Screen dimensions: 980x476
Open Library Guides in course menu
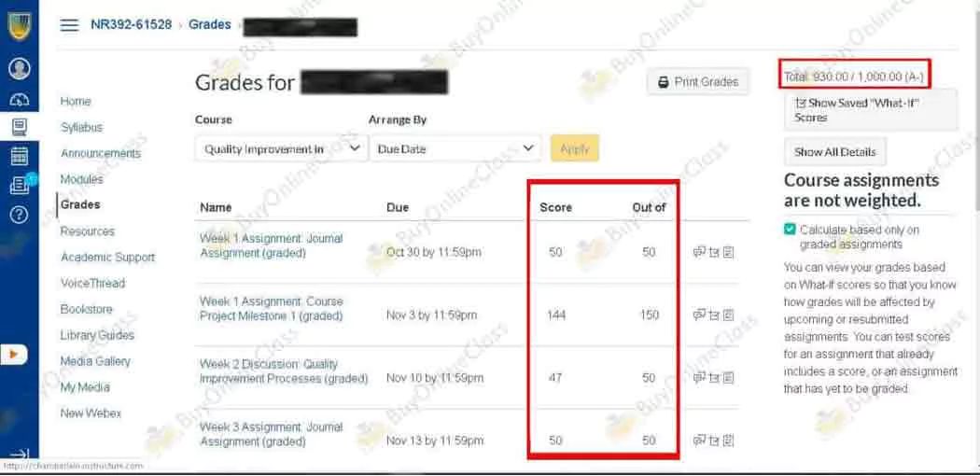click(97, 335)
